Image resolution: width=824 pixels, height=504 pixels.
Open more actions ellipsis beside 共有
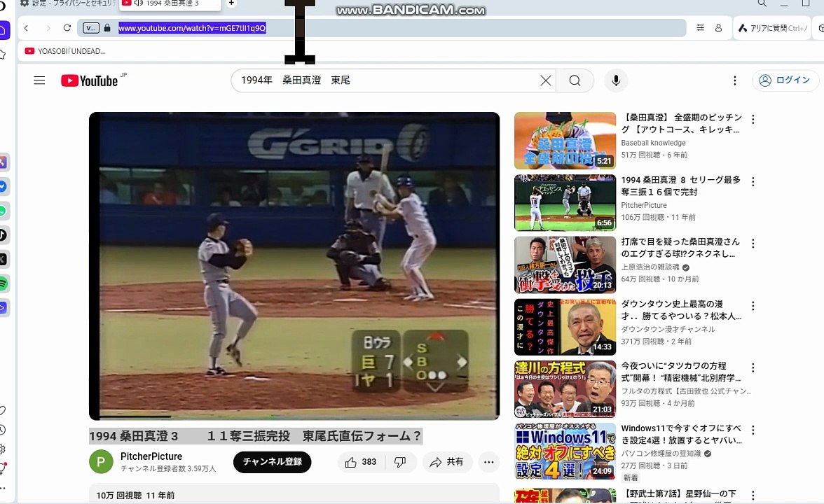coord(489,462)
